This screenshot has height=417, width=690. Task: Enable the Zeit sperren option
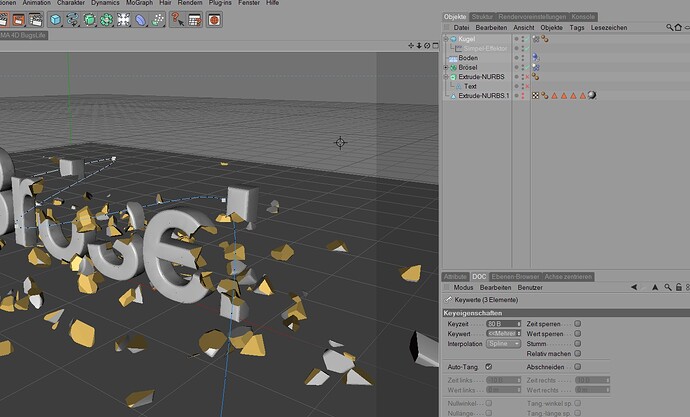pos(577,323)
